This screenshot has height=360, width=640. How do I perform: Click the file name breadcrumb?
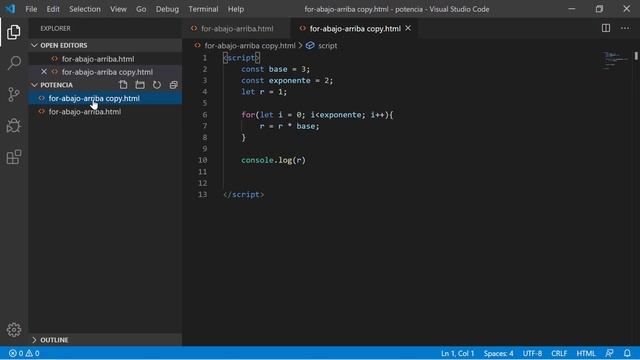(249, 45)
